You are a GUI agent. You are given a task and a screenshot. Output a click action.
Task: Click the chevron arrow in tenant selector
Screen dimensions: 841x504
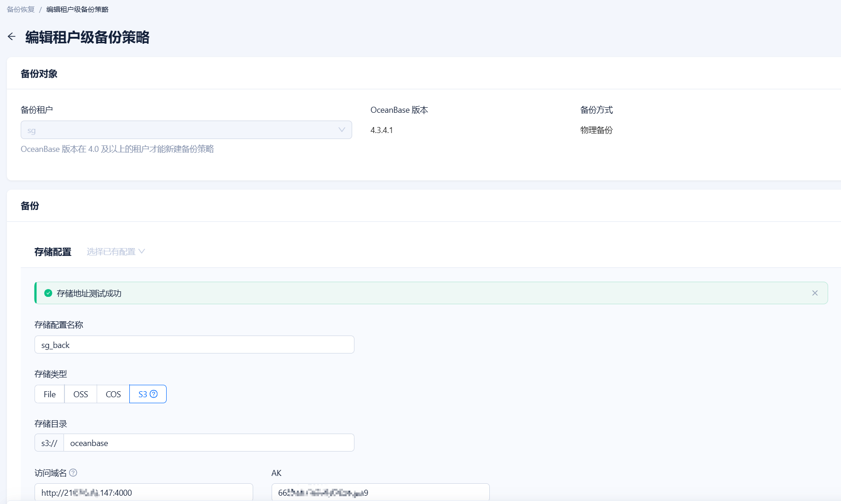click(342, 130)
